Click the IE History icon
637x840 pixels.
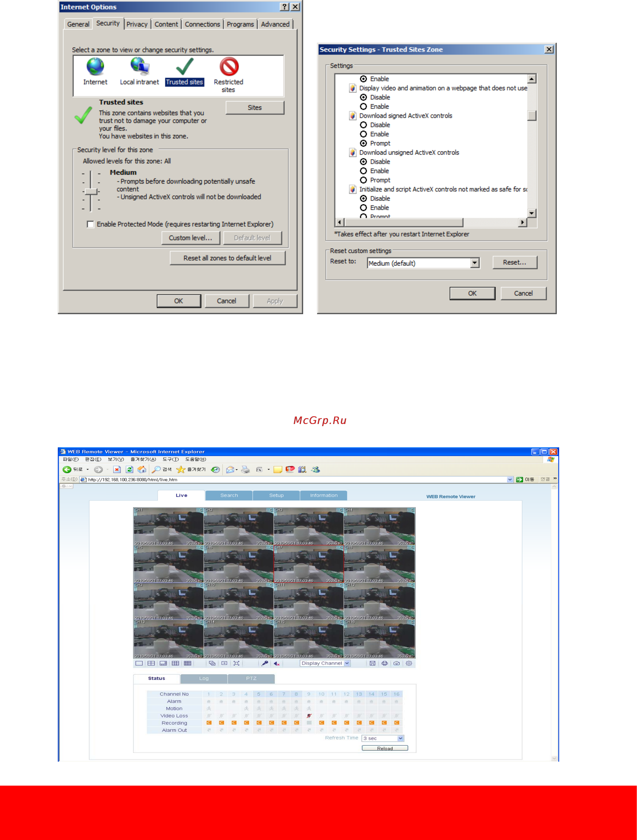click(x=215, y=470)
